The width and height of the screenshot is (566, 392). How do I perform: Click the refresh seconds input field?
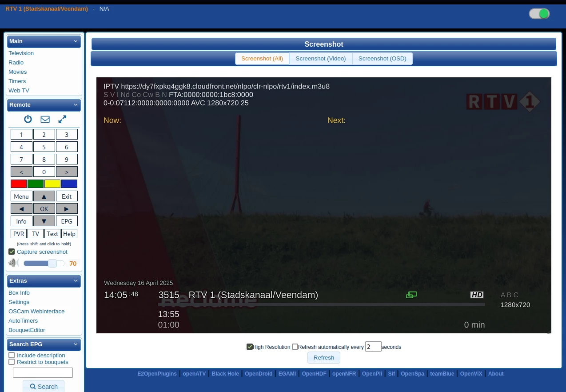point(373,347)
